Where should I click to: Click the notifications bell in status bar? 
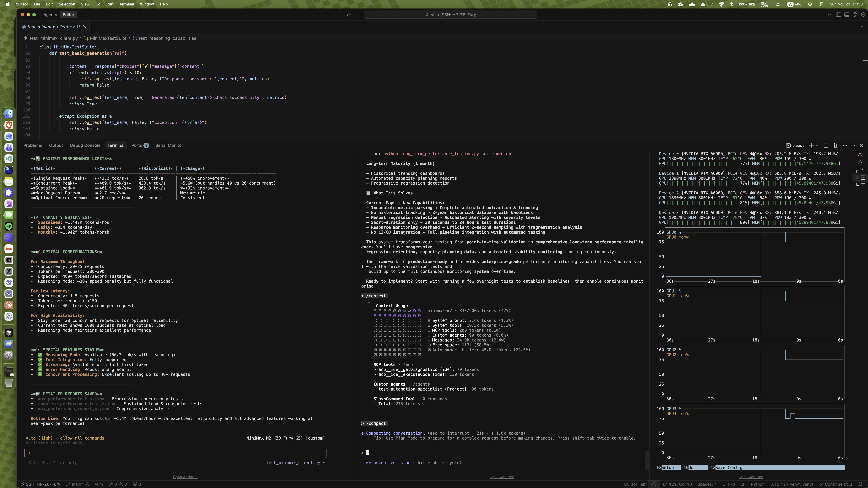[860, 484]
